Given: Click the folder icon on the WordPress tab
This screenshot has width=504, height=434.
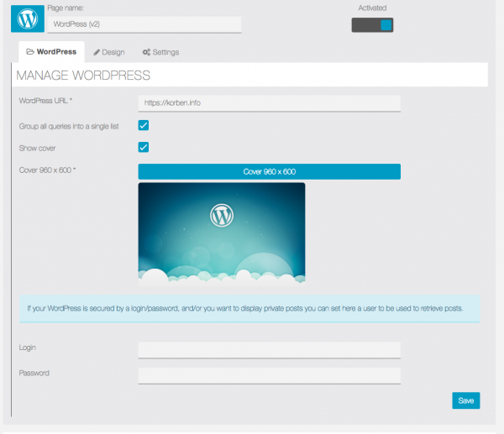Looking at the screenshot, I should coord(30,52).
